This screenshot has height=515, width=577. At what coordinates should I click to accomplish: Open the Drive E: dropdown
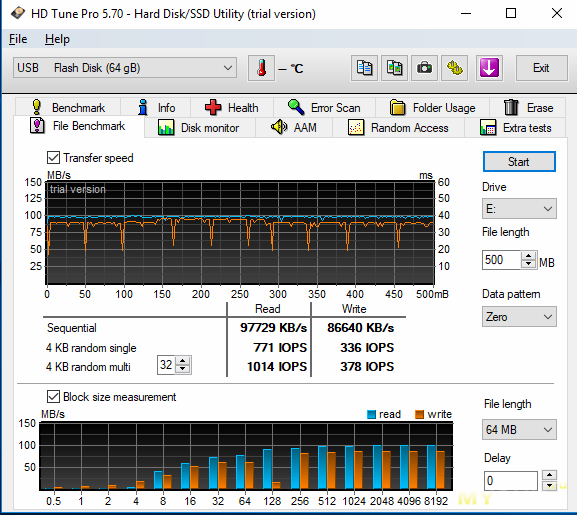pyautogui.click(x=519, y=209)
